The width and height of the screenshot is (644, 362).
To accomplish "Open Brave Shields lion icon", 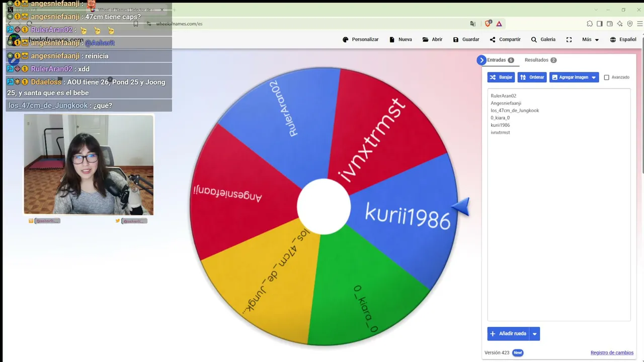I will pos(488,24).
